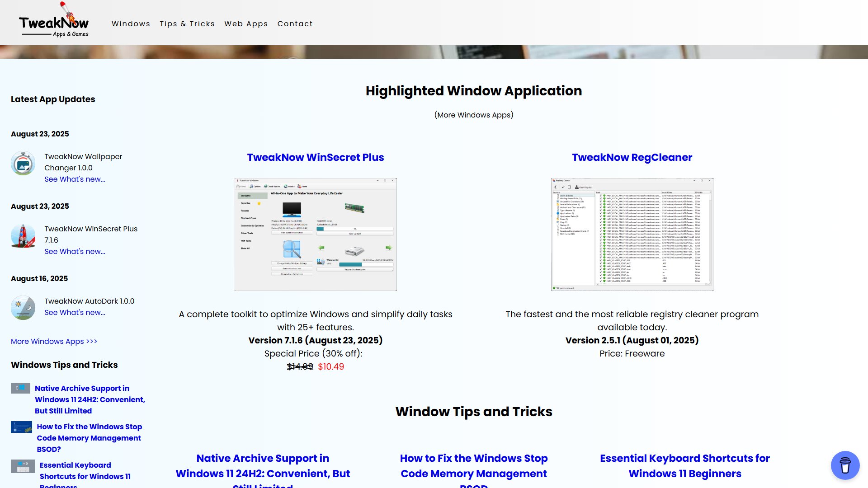This screenshot has height=488, width=868.
Task: Open the TweakNow RegCleaner title link
Action: [x=632, y=157]
